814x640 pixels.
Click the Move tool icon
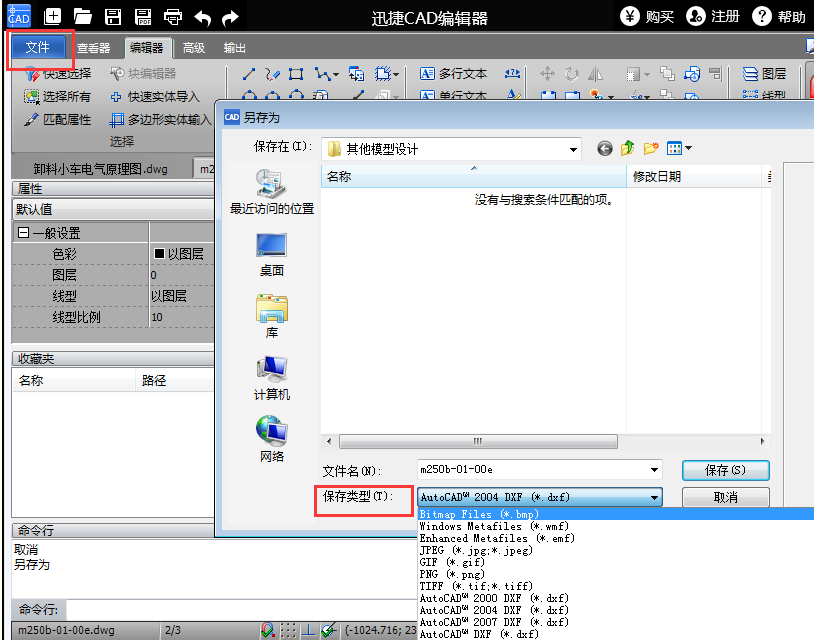click(547, 74)
